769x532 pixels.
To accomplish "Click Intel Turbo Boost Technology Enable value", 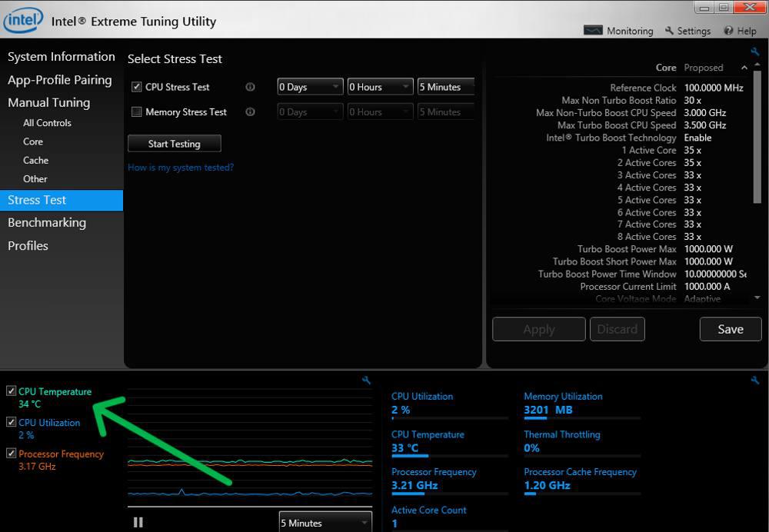I will 697,138.
